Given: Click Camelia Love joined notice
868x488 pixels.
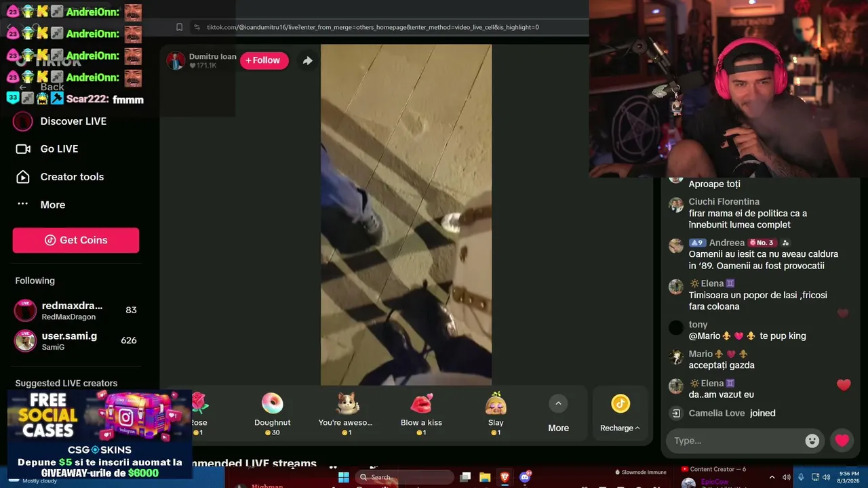Looking at the screenshot, I should click(x=732, y=413).
